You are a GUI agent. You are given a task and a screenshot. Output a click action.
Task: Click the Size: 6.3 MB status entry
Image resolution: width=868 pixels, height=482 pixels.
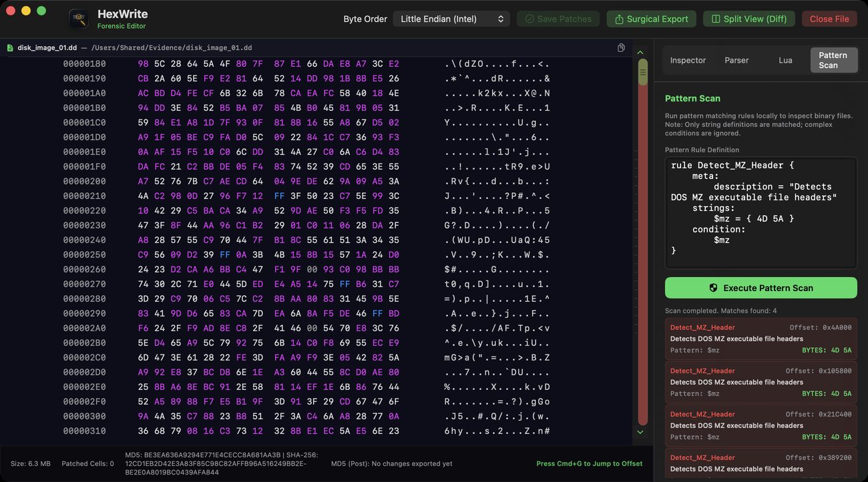[31, 463]
